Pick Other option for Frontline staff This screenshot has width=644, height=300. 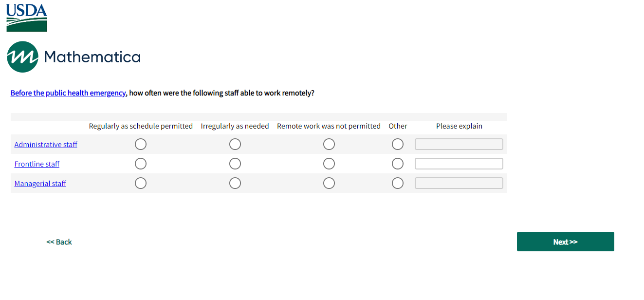pyautogui.click(x=398, y=164)
